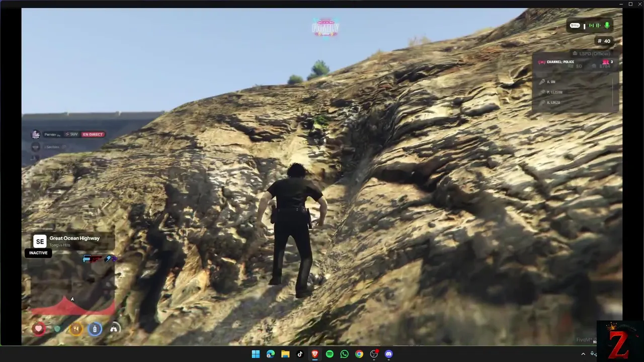
Task: Click the thirst bottle status icon
Action: [95, 329]
